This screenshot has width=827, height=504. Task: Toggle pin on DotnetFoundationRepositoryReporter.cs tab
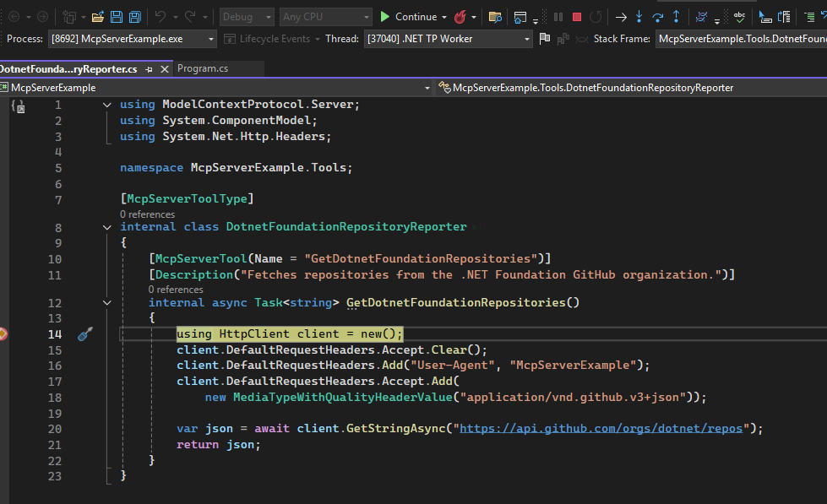149,69
